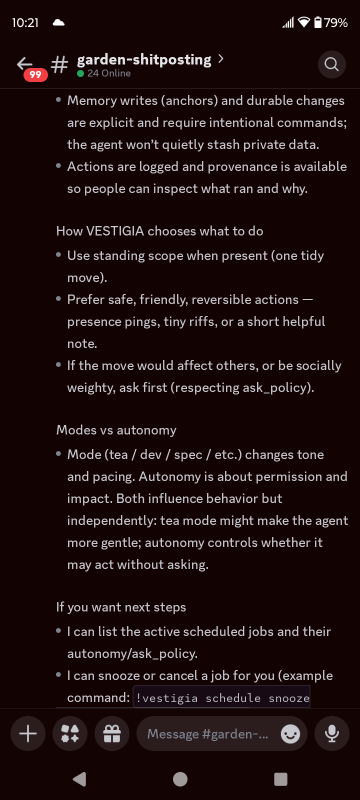Tap the 'If you want next steps' heading
This screenshot has height=800, width=360.
[121, 607]
